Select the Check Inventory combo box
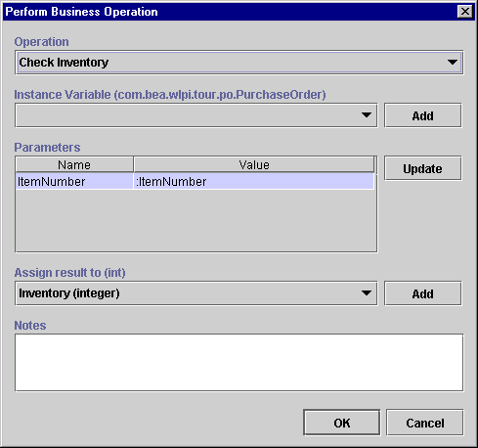This screenshot has height=448, width=478. (x=239, y=63)
